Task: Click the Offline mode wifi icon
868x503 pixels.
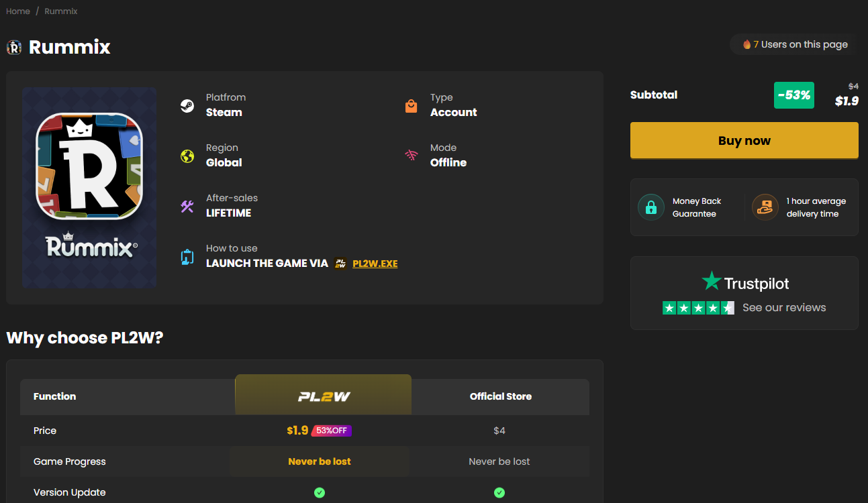Action: pyautogui.click(x=412, y=156)
